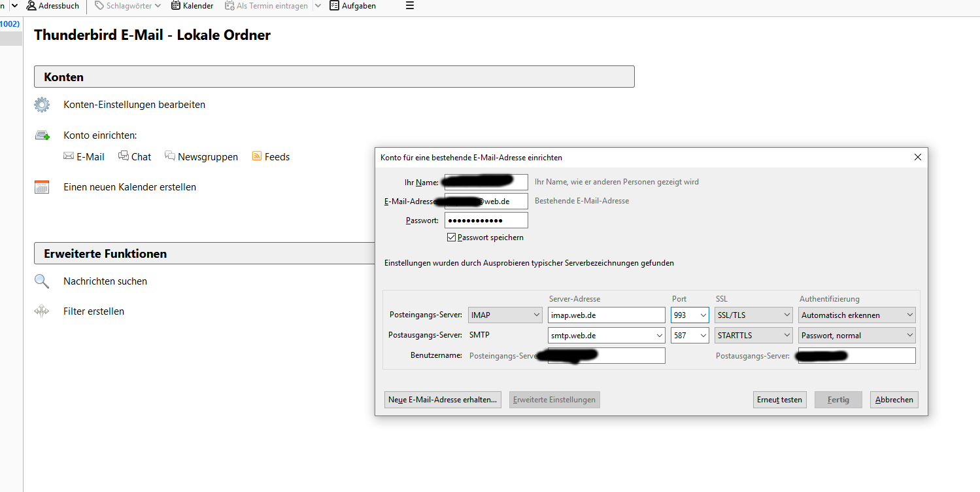Click the Als Termin eintragen toolbar button
Screen dimensions: 980x492
(x=266, y=6)
